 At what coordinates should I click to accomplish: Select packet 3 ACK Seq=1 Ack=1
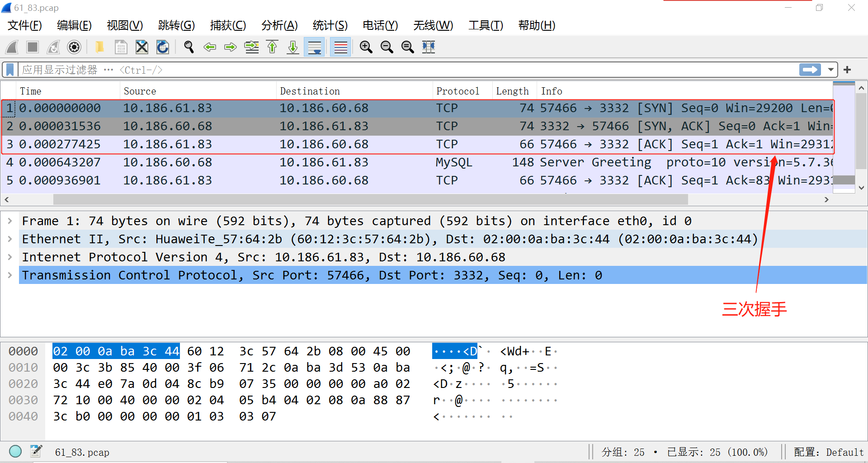tap(417, 145)
